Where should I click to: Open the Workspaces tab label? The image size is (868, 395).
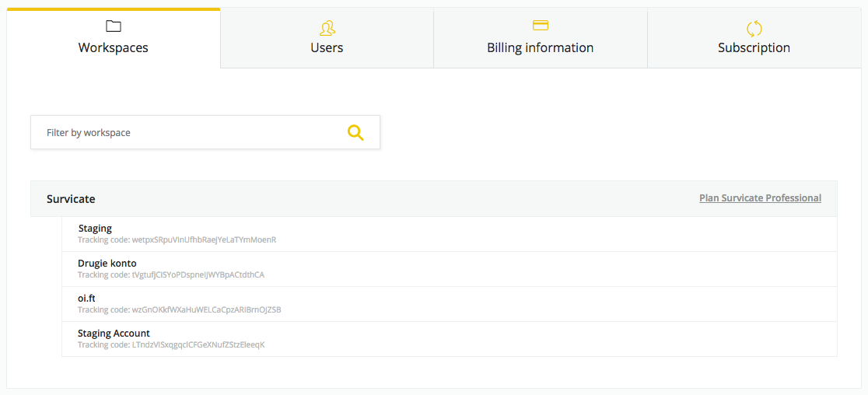[114, 47]
